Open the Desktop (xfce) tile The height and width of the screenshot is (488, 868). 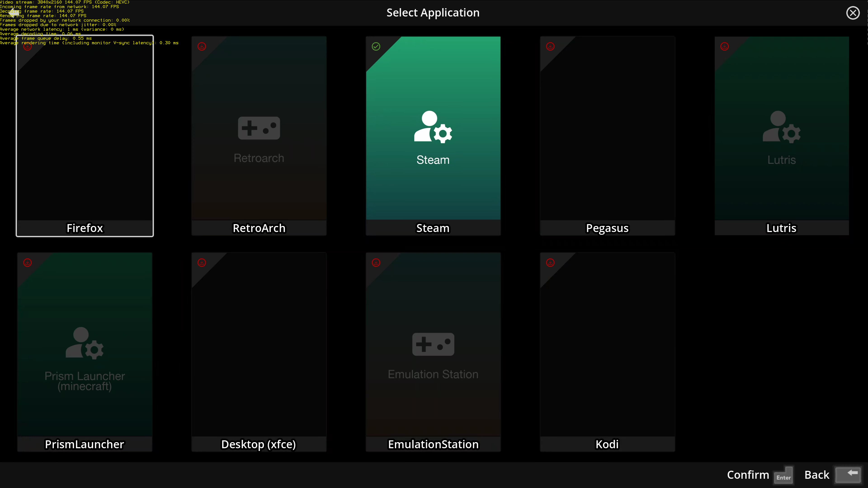pos(259,350)
